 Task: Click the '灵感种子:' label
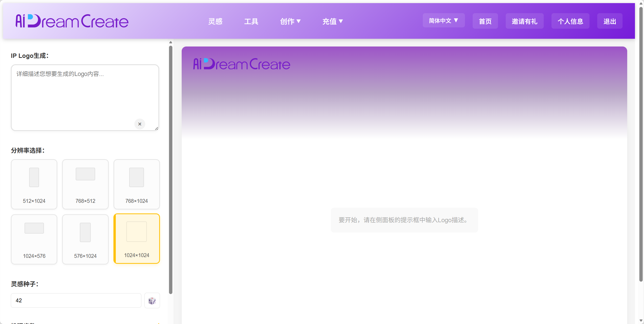(25, 284)
